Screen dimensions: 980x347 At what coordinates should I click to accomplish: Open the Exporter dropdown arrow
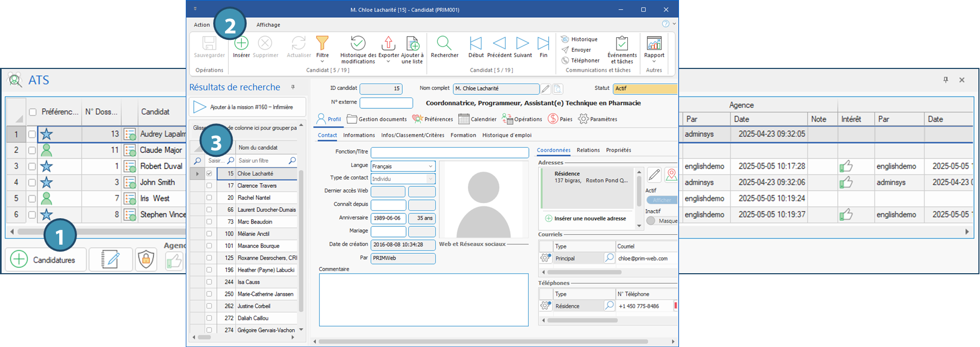[x=388, y=61]
